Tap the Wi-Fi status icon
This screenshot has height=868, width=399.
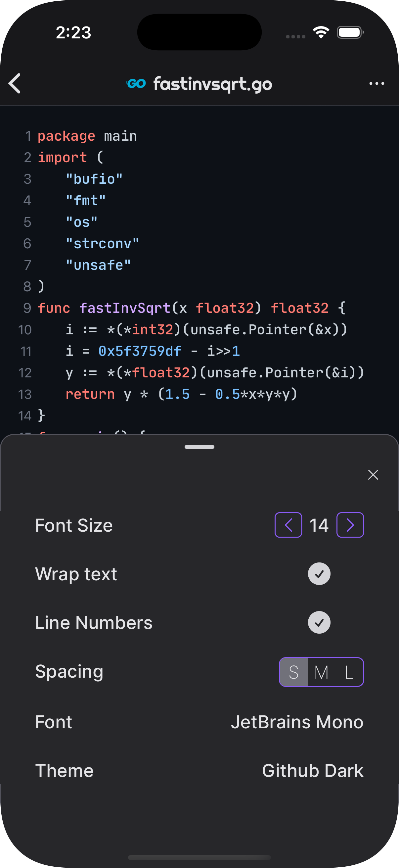321,32
